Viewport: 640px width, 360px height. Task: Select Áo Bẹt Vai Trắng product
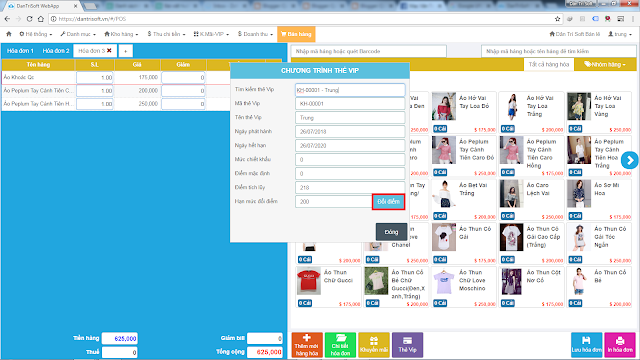click(x=464, y=200)
